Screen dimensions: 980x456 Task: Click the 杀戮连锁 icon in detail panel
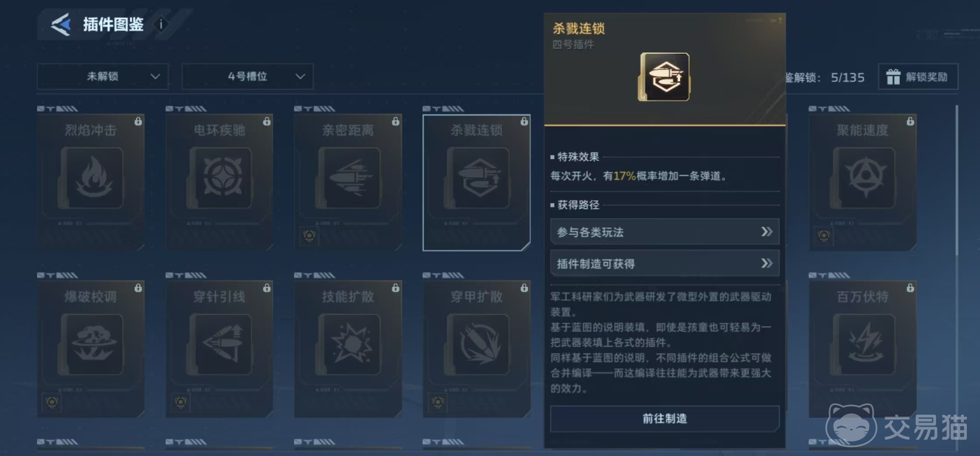pos(664,77)
